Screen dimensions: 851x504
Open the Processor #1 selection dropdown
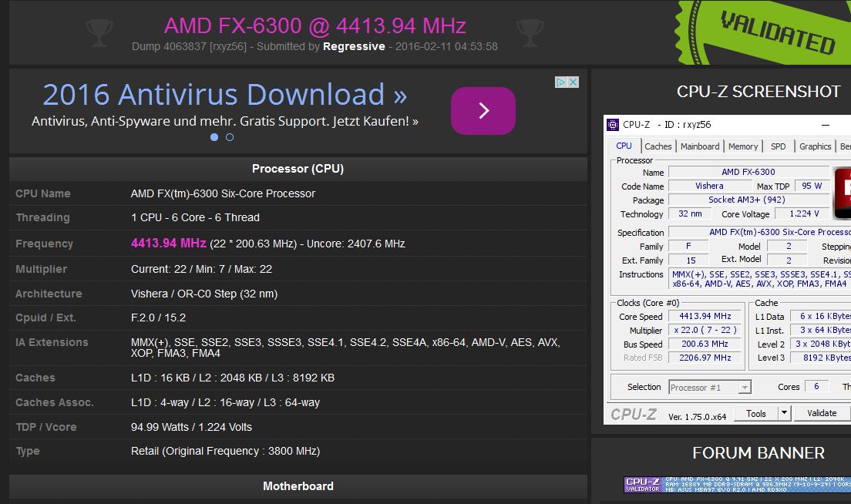point(710,388)
